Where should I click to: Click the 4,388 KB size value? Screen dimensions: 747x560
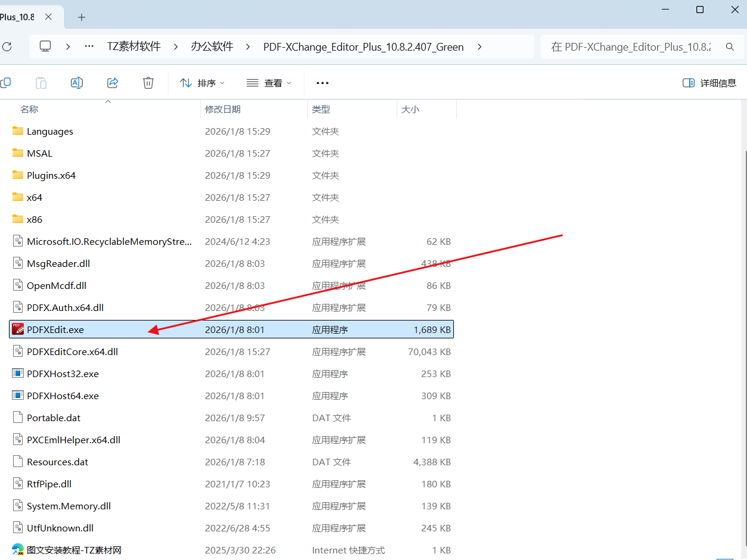(x=432, y=462)
